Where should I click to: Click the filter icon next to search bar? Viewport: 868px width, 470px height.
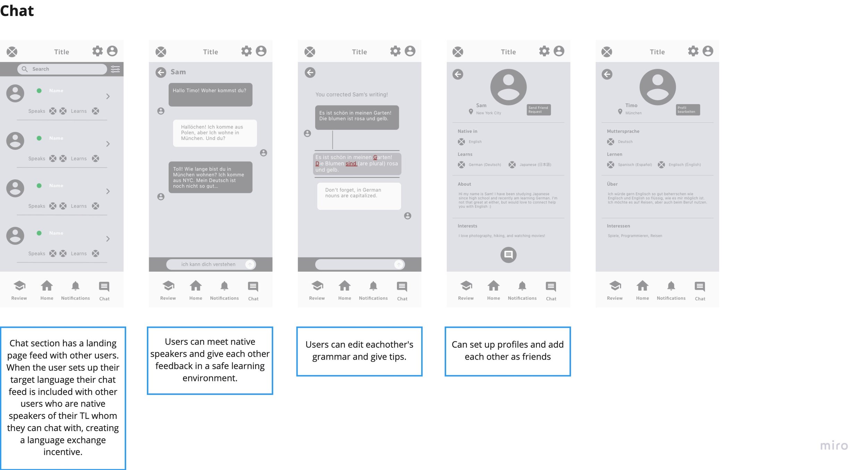tap(115, 69)
